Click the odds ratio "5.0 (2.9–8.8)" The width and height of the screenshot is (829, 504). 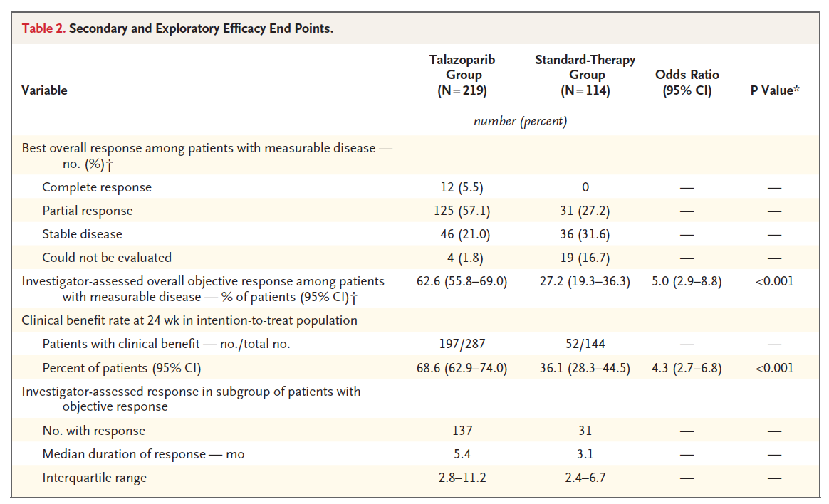point(687,281)
